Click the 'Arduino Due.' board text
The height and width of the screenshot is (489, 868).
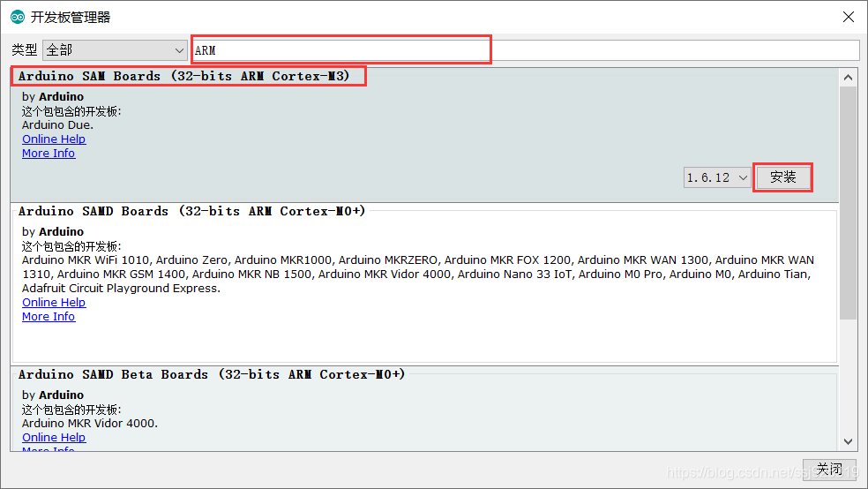coord(57,125)
